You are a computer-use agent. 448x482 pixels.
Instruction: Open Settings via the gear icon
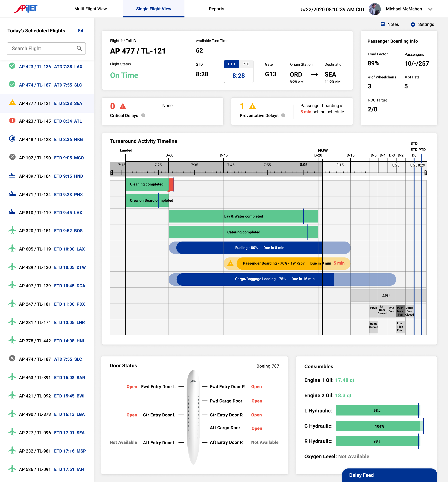413,24
